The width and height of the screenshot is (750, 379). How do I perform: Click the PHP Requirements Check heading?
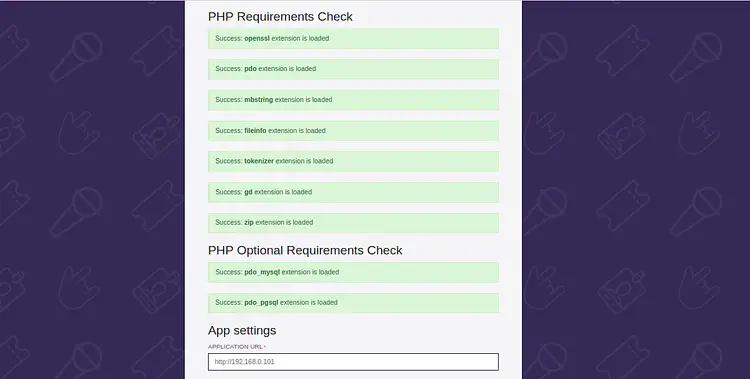(280, 17)
